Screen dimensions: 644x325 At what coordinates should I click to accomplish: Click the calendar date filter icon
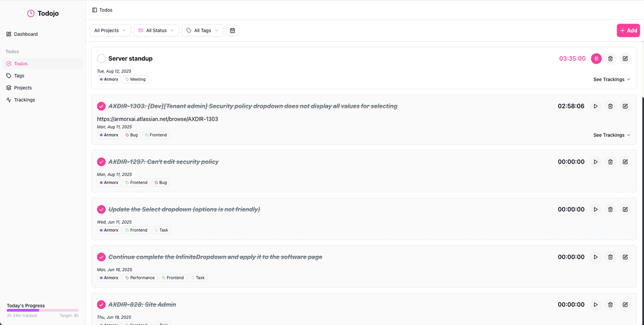point(232,31)
